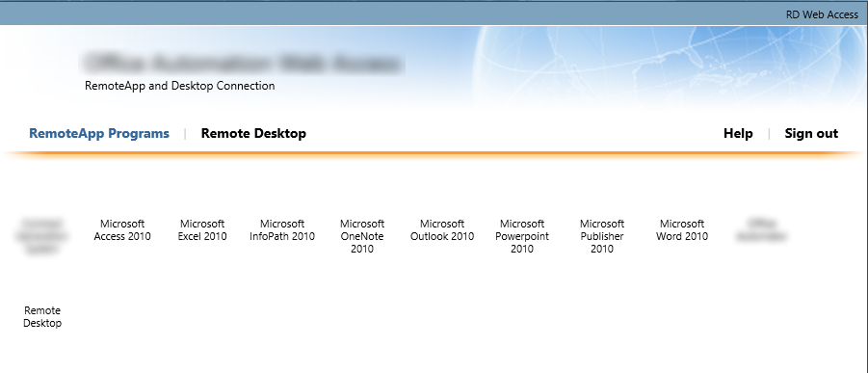Image resolution: width=868 pixels, height=373 pixels.
Task: Launch Microsoft Word 2010
Action: click(x=682, y=230)
